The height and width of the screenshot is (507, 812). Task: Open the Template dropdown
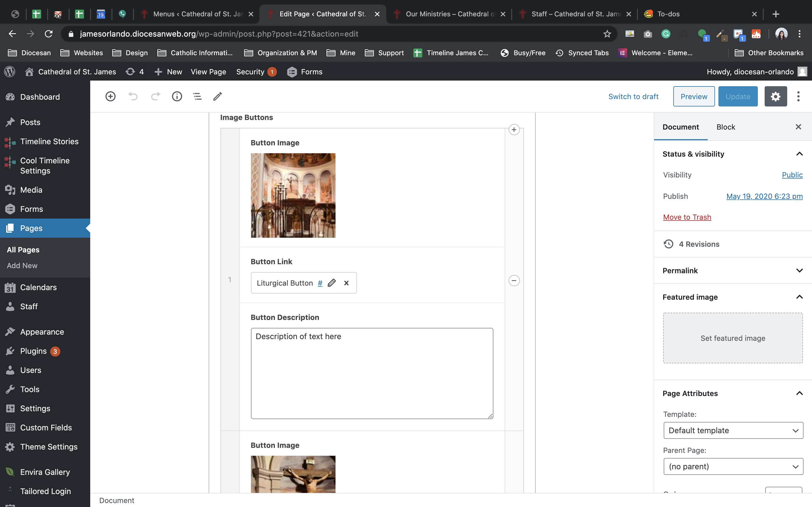pos(733,430)
